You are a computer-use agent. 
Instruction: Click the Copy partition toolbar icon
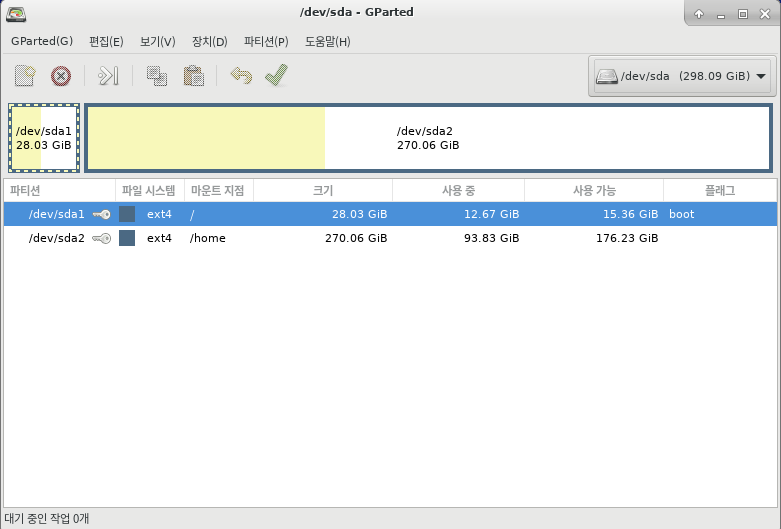pyautogui.click(x=157, y=76)
